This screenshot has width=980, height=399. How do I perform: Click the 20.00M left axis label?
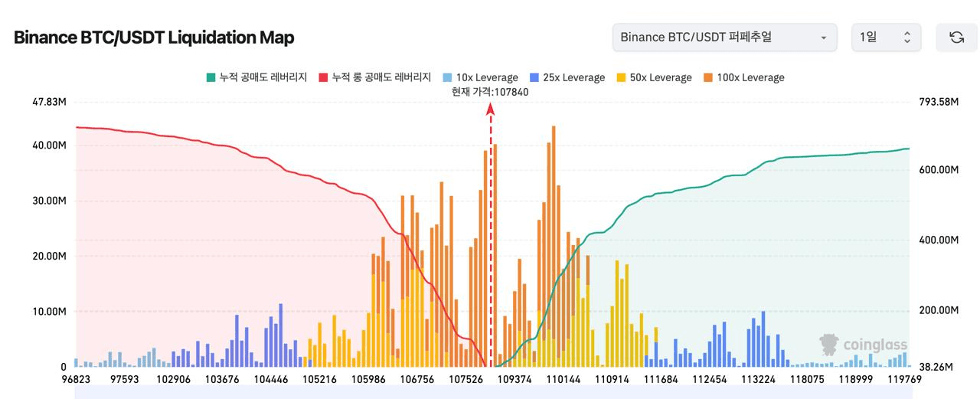point(50,256)
